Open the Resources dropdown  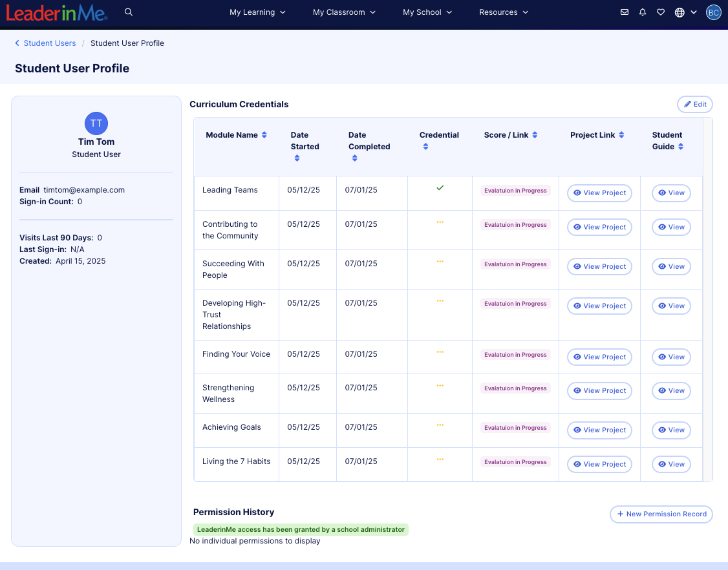pos(504,12)
